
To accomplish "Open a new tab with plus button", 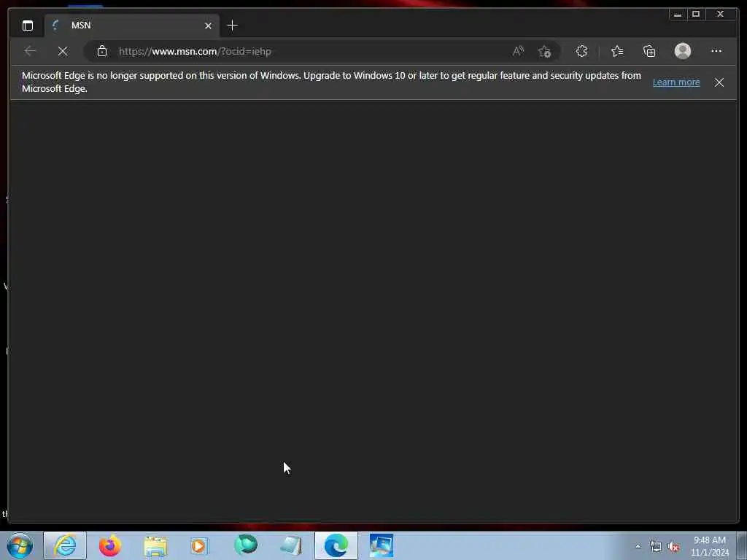I will pyautogui.click(x=233, y=26).
